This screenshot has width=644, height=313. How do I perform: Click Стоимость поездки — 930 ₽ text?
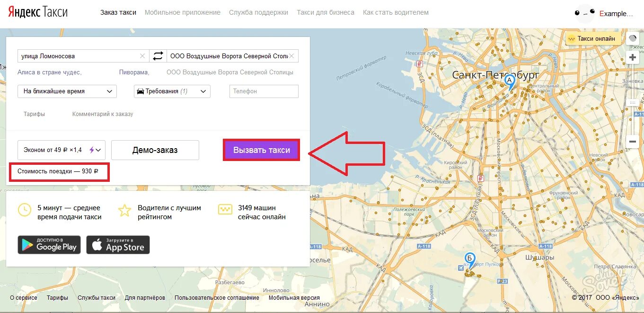click(58, 171)
